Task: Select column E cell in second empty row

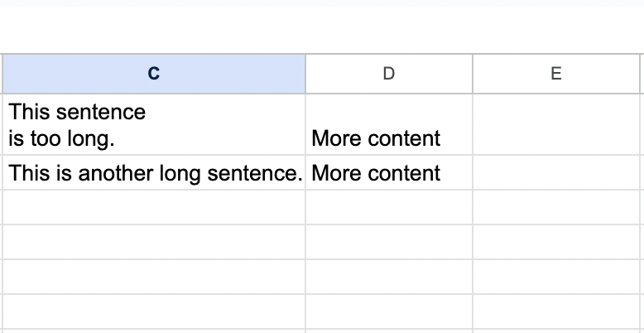Action: pyautogui.click(x=556, y=242)
